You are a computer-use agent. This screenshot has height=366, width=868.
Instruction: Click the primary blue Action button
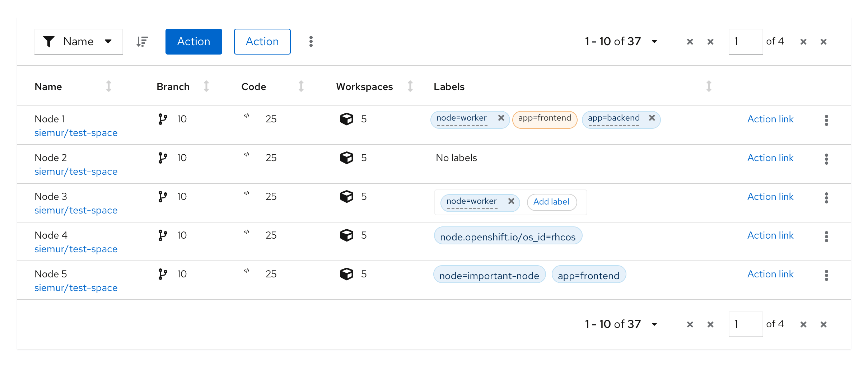tap(193, 42)
